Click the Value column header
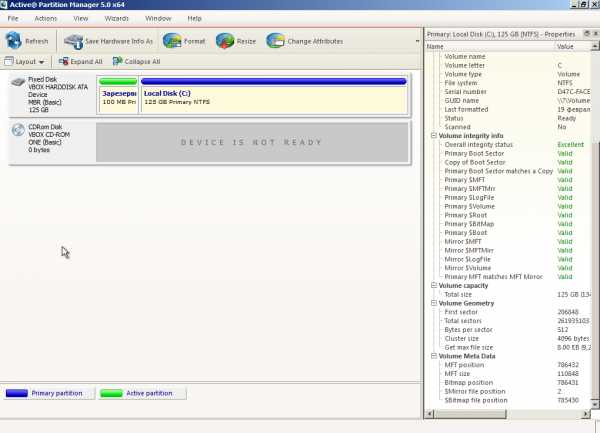This screenshot has height=433, width=600. (573, 46)
